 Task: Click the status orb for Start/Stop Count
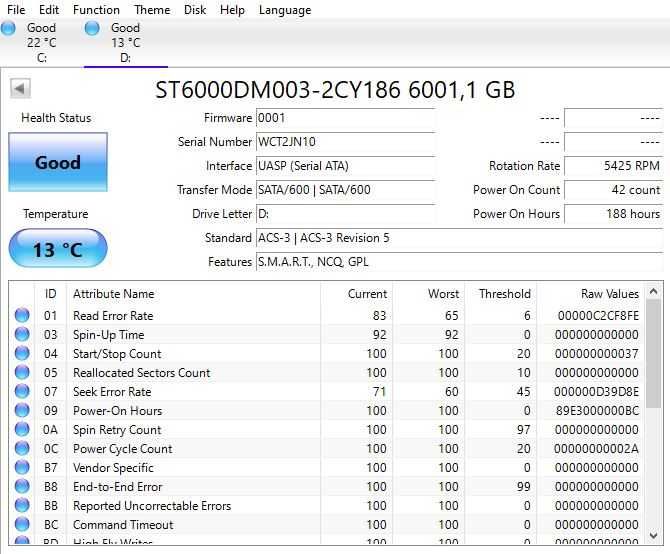coord(22,353)
